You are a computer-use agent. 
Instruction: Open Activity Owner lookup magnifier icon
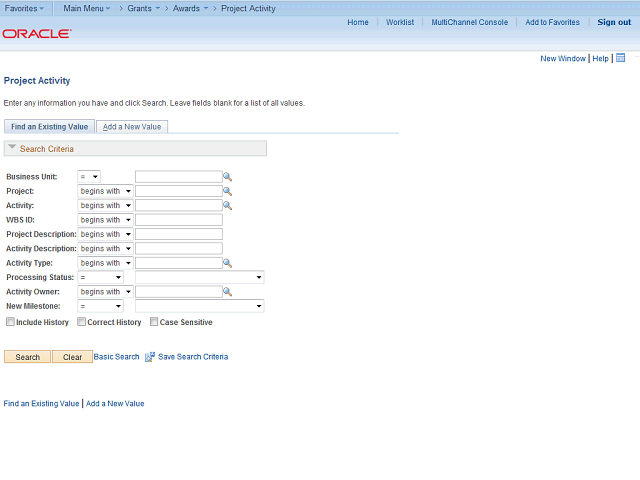227,292
